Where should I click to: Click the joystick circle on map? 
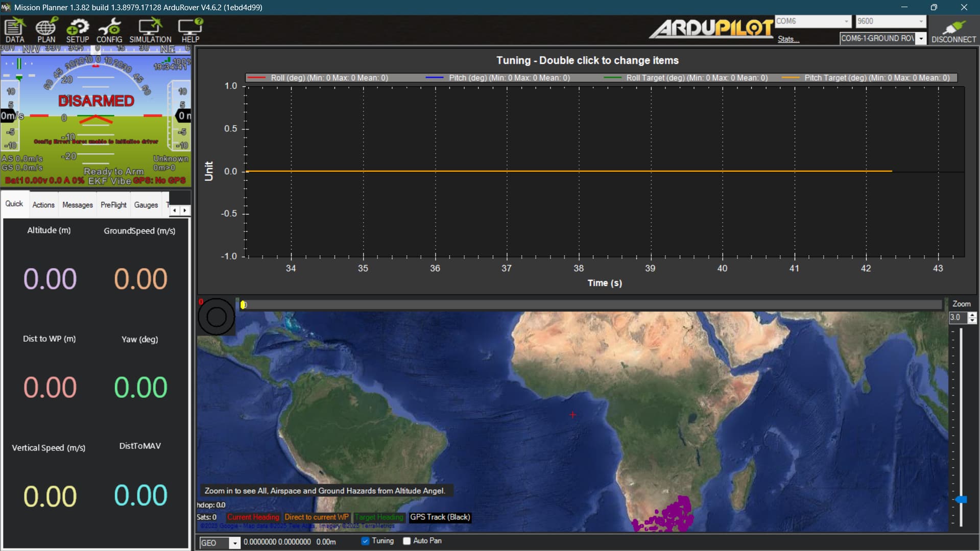pyautogui.click(x=216, y=317)
